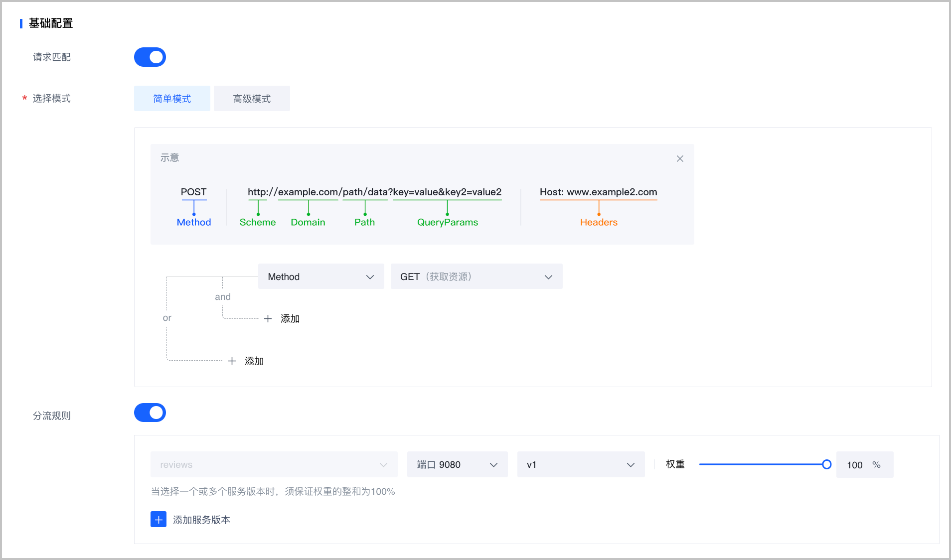Click the blue plus icon for 添加服务版本

158,520
